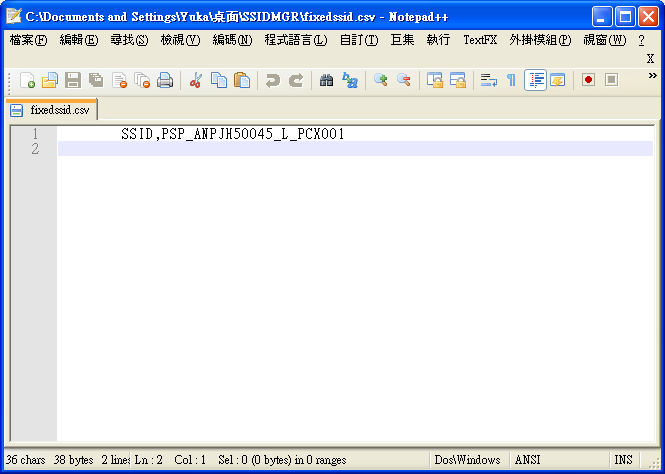Image resolution: width=665 pixels, height=474 pixels.
Task: Open the 編輯(E) menu
Action: pos(79,40)
